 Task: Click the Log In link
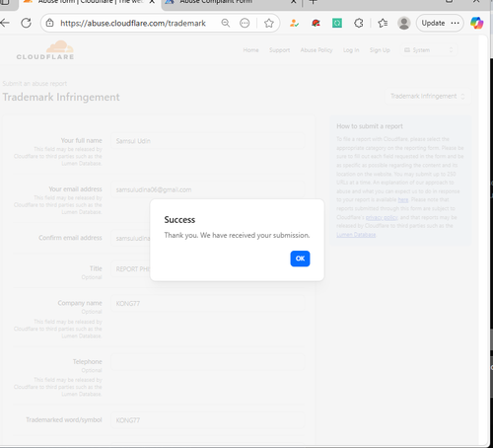click(351, 50)
